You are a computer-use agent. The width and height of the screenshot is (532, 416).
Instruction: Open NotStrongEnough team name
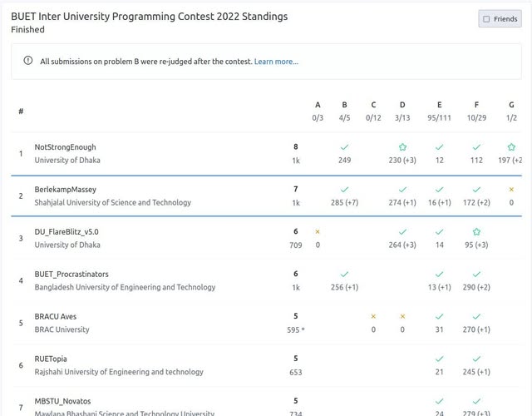coord(65,147)
